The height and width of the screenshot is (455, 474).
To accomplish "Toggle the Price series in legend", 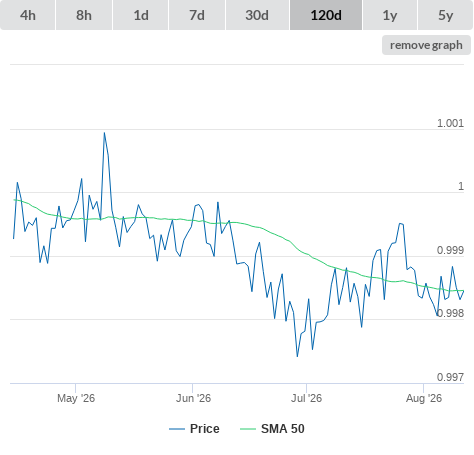I will [x=205, y=429].
